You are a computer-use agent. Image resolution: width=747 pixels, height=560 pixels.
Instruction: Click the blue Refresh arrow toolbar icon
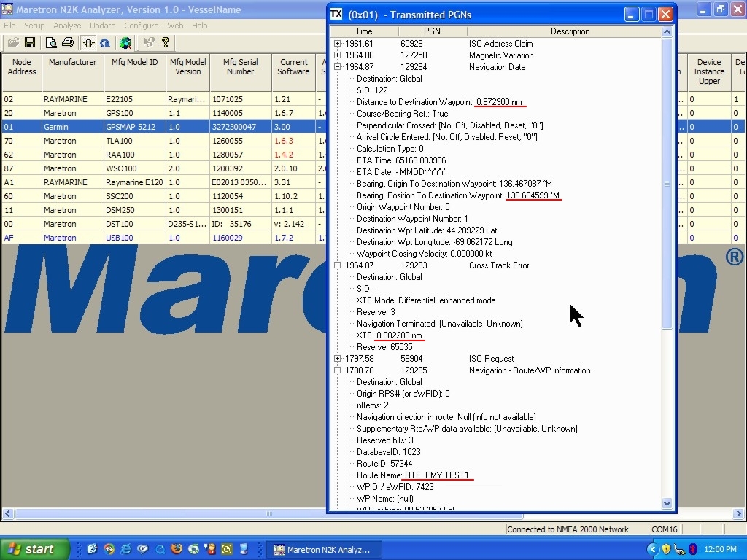(105, 43)
